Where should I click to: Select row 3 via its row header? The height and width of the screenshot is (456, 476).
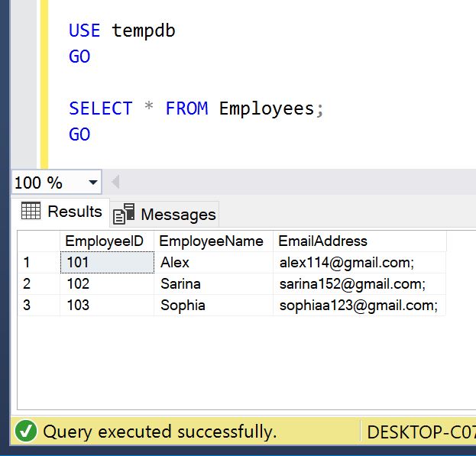click(37, 306)
